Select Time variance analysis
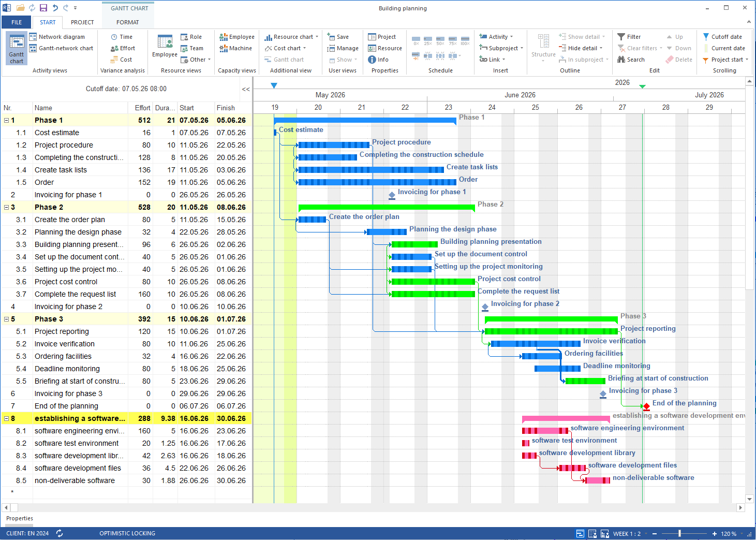The width and height of the screenshot is (756, 540). pyautogui.click(x=122, y=37)
